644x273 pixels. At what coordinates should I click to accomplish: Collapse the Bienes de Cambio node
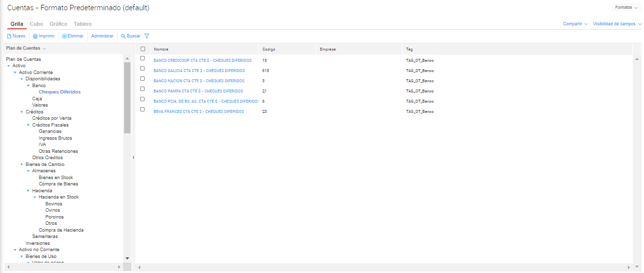point(21,164)
